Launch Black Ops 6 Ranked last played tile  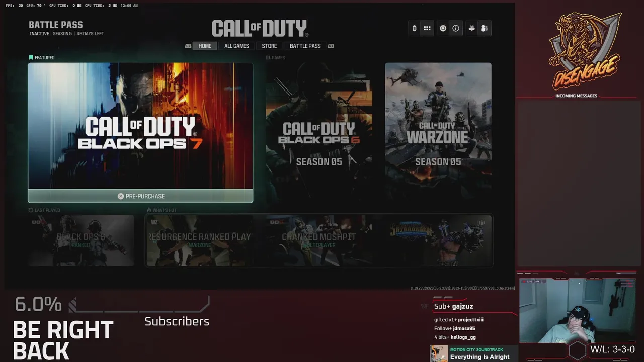click(81, 241)
